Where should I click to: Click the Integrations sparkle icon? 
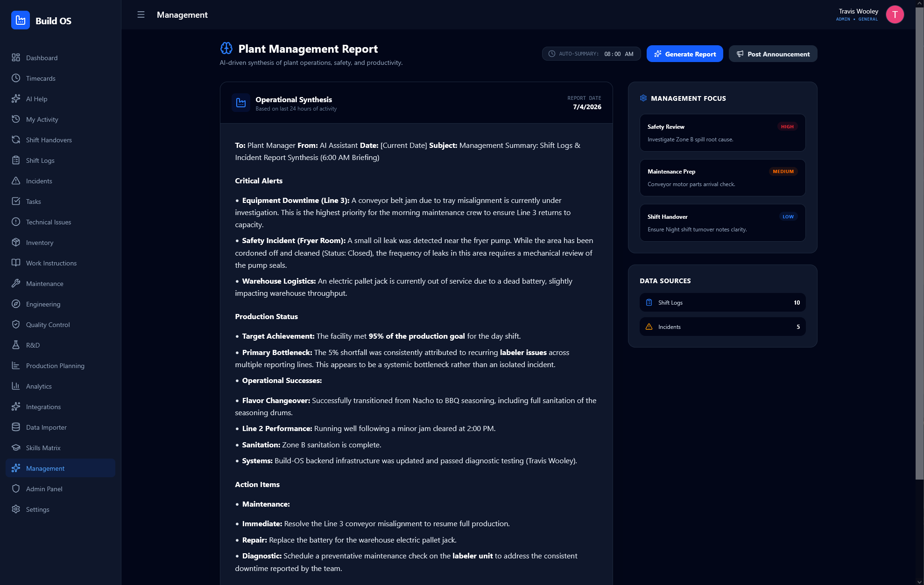tap(16, 406)
